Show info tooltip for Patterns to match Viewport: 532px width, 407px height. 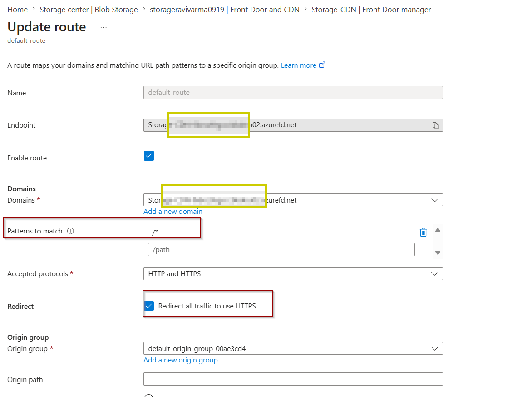point(70,231)
